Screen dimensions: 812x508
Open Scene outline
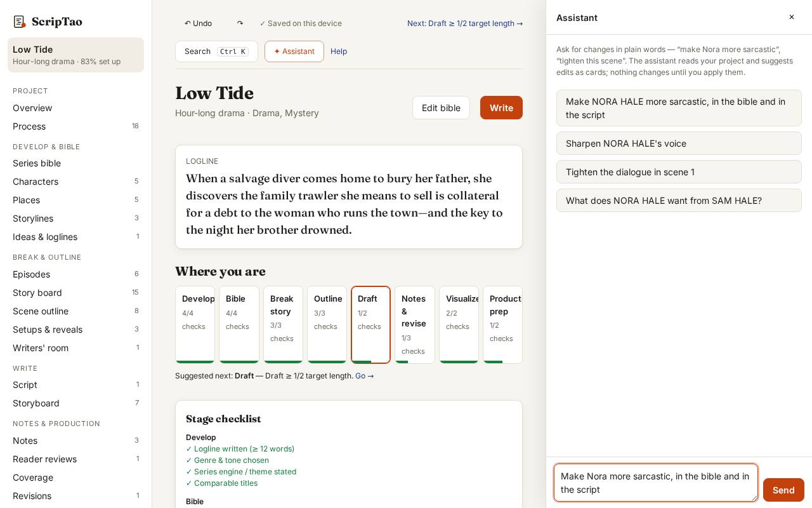75,311
